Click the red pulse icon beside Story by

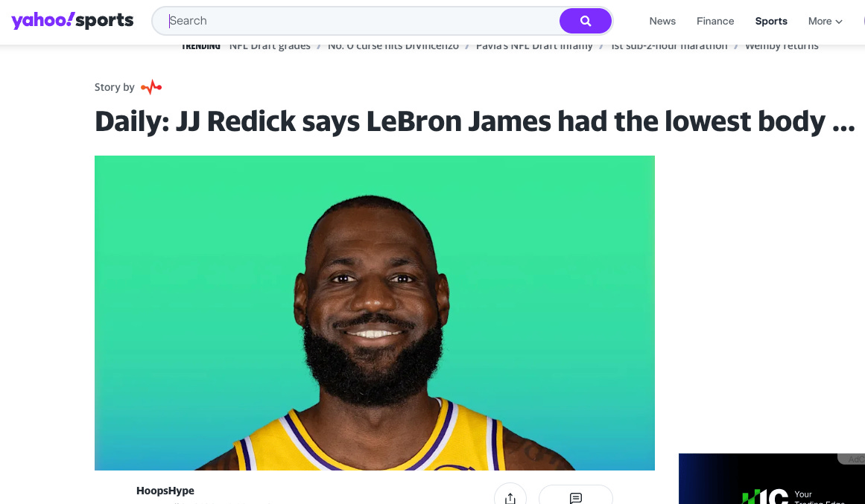tap(151, 87)
